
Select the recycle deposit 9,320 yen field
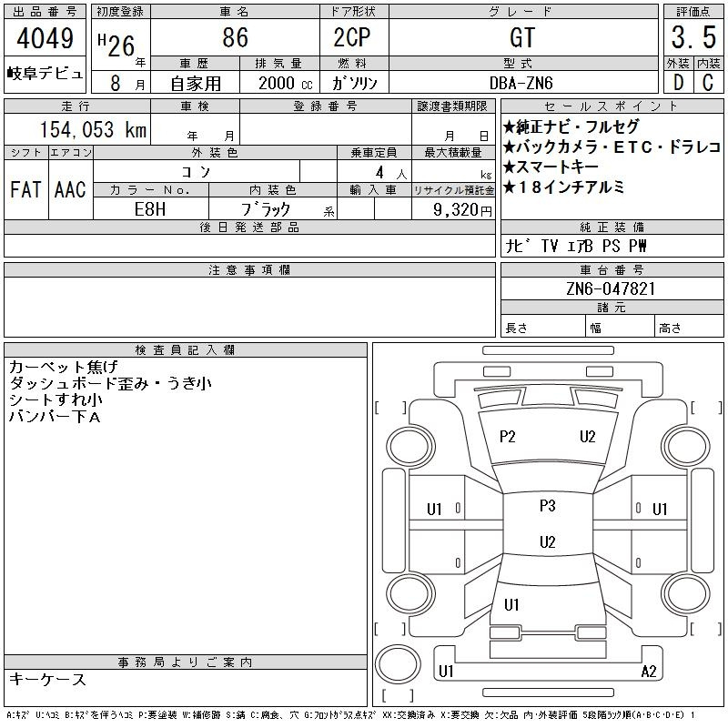click(x=452, y=209)
